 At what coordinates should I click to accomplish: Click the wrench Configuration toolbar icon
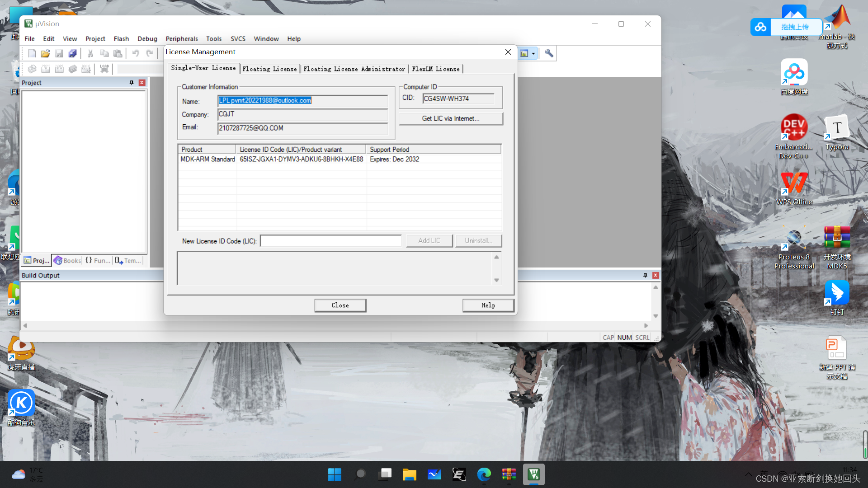coord(549,53)
